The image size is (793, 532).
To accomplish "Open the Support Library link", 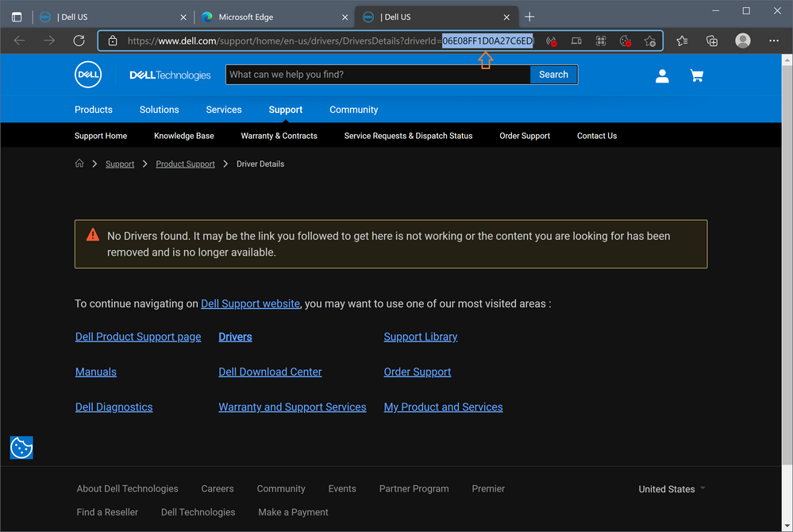I will (420, 337).
